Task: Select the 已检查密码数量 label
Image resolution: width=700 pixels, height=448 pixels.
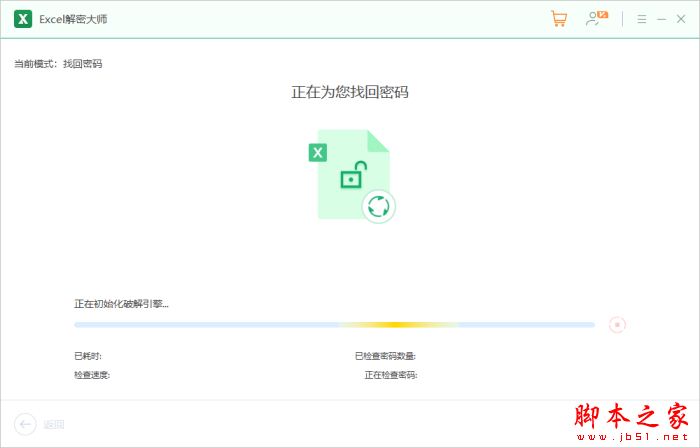Action: (x=385, y=356)
